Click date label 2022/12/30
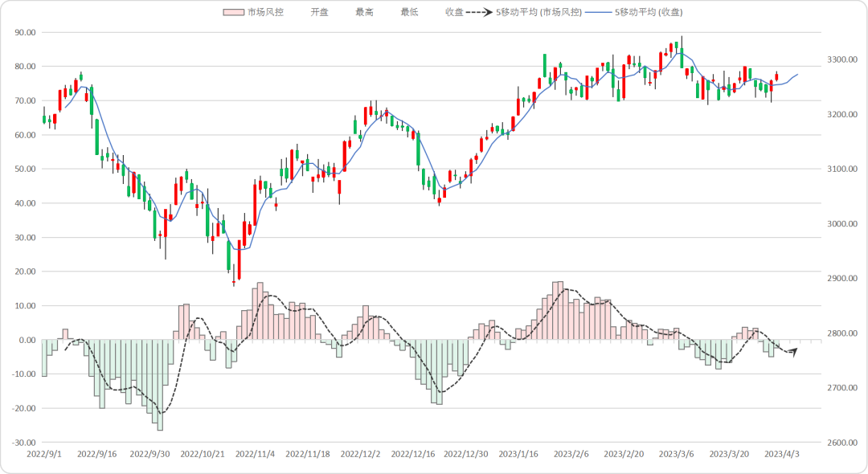Screen dimensions: 868x474 (466, 454)
